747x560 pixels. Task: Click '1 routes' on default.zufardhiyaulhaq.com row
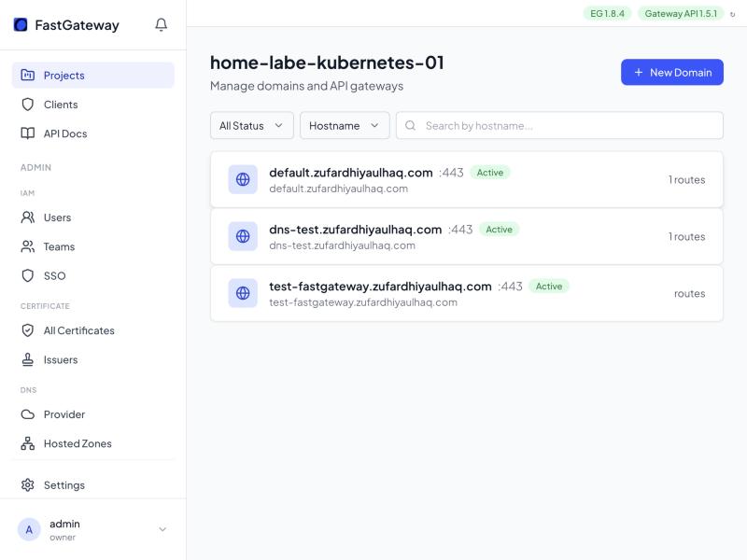[686, 179]
